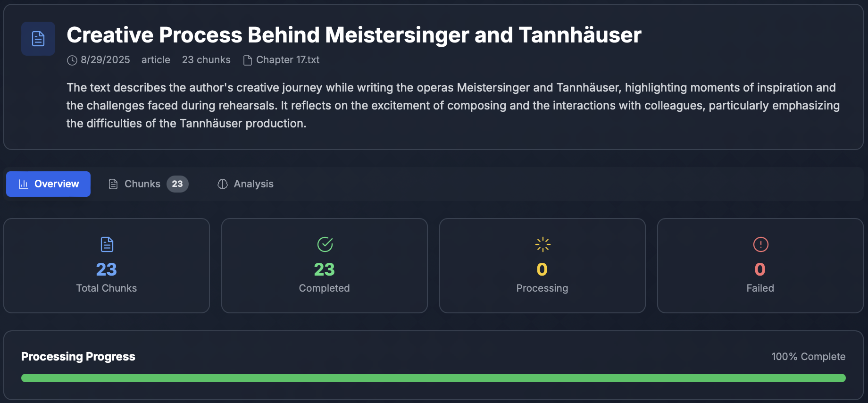868x403 pixels.
Task: Click the 100% Complete label
Action: [809, 357]
